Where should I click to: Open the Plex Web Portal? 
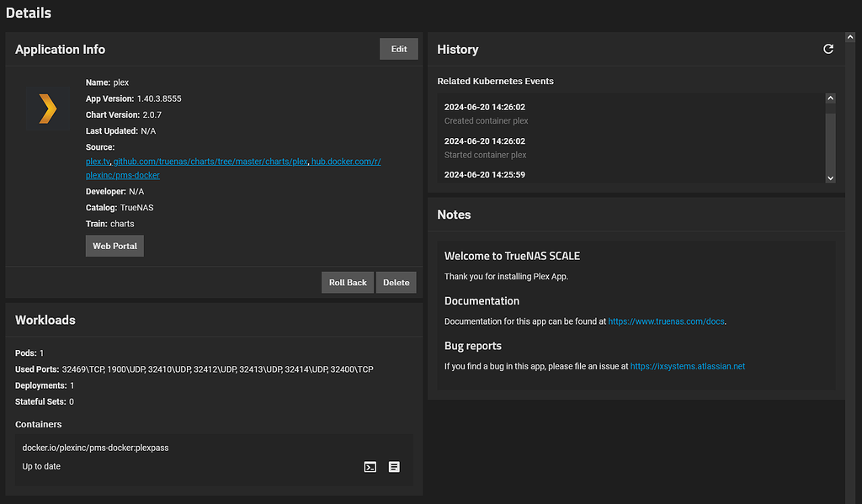[114, 246]
